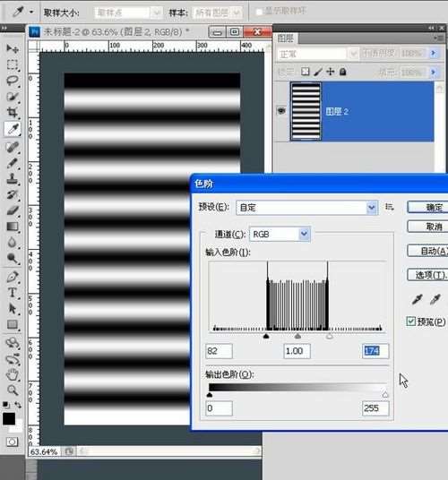Open Levels Options button
The height and width of the screenshot is (480, 448).
(427, 275)
